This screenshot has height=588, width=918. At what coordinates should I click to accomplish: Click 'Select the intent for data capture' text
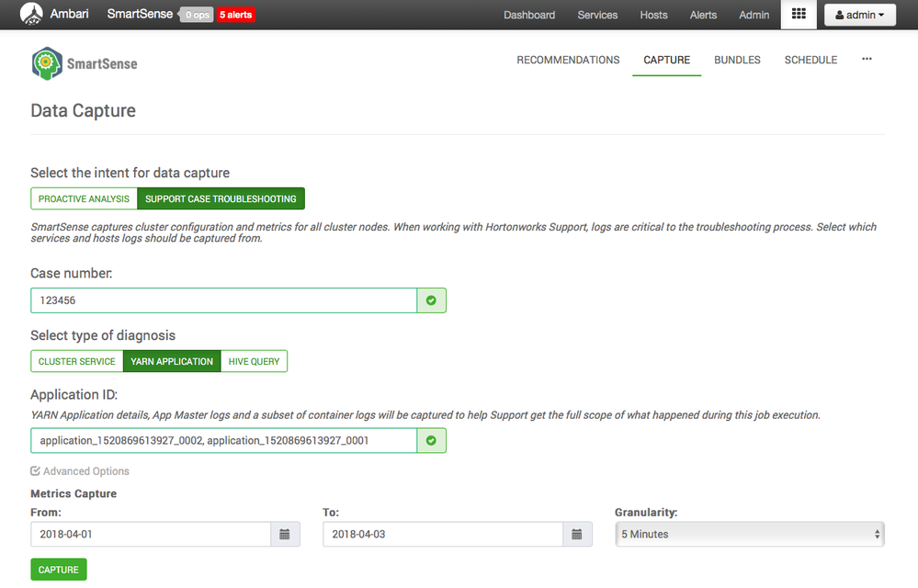click(x=130, y=173)
